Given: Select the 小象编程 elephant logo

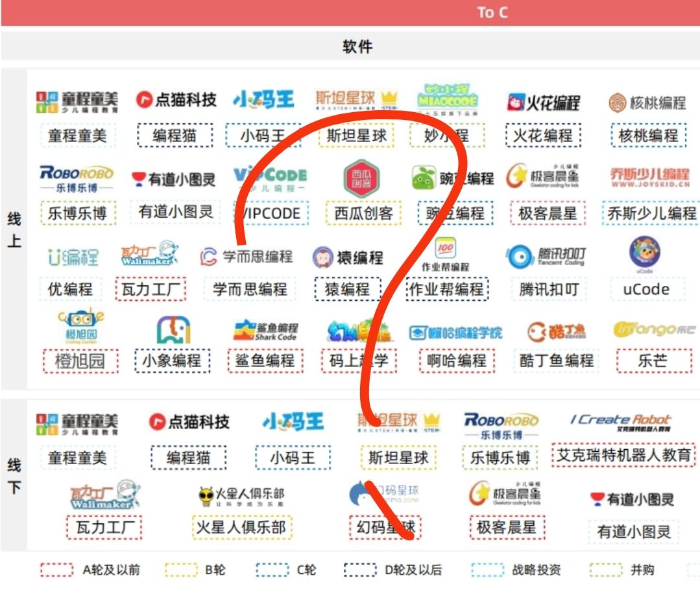Looking at the screenshot, I should pyautogui.click(x=173, y=330).
